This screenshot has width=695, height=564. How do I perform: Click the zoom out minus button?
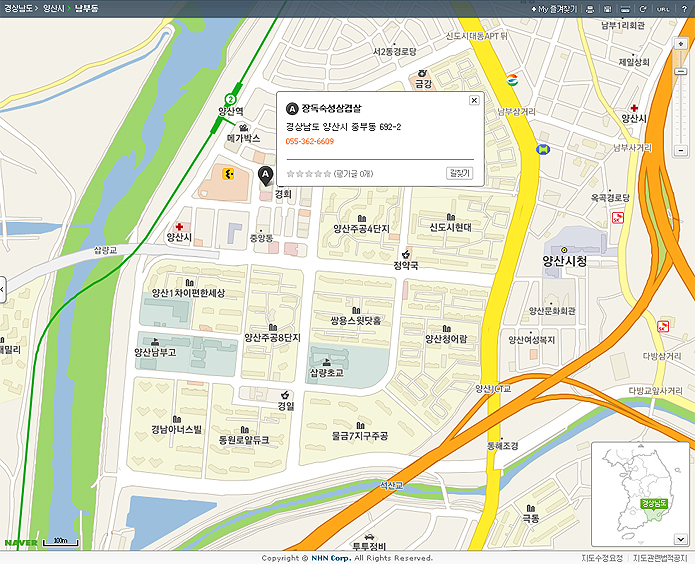[x=680, y=150]
